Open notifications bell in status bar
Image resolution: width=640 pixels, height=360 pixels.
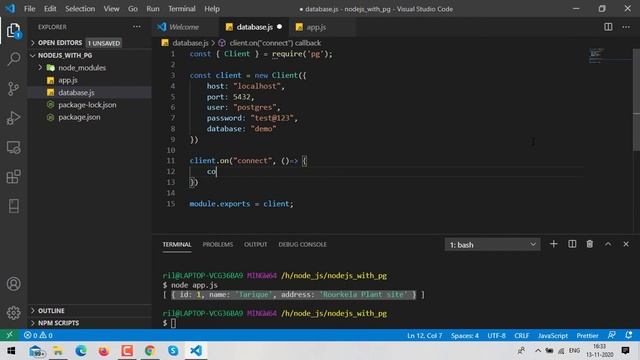click(x=629, y=335)
